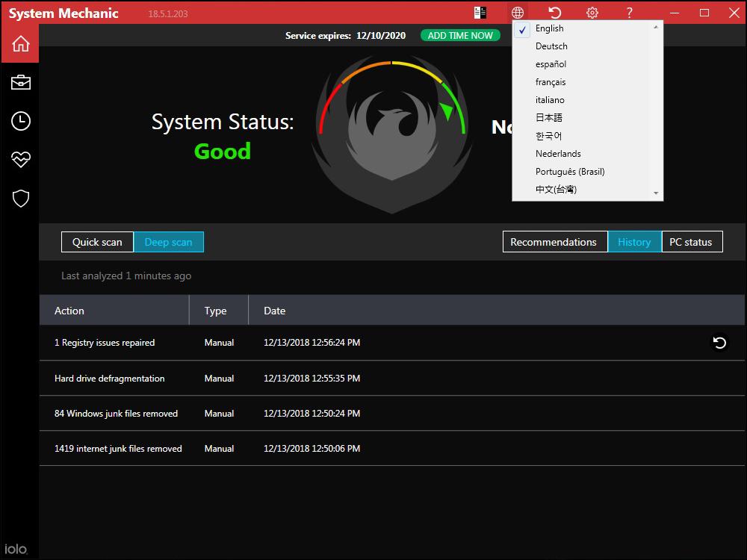
Task: Click the help question mark icon
Action: pos(629,12)
